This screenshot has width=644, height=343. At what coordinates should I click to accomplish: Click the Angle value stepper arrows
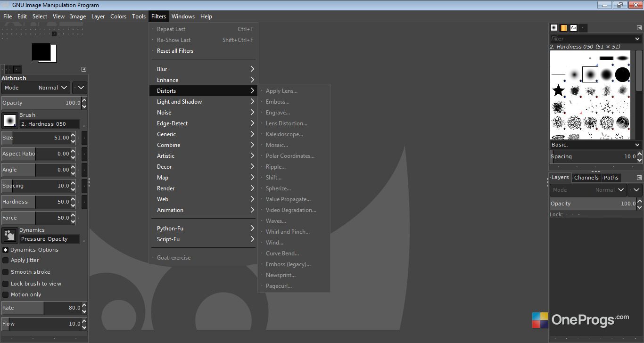pyautogui.click(x=73, y=170)
